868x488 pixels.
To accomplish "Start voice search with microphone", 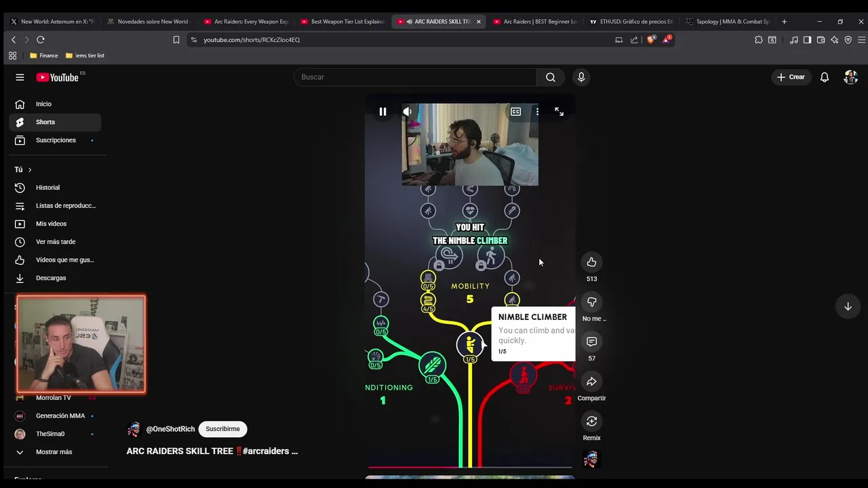I will pos(581,77).
